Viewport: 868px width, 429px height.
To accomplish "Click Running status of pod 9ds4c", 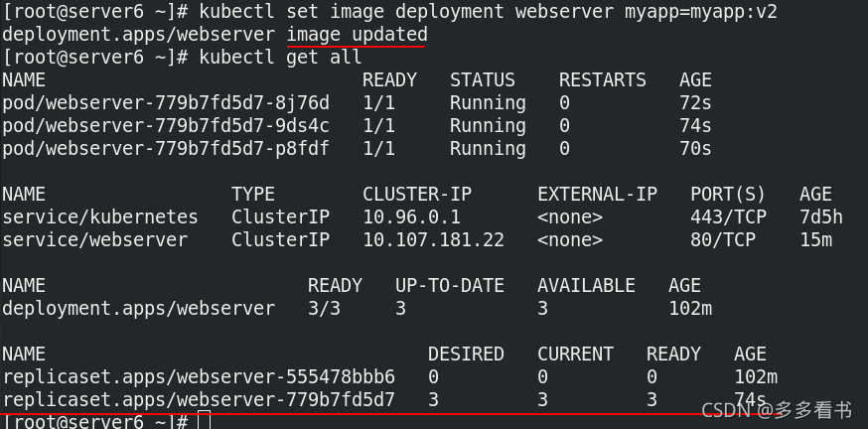I will pyautogui.click(x=488, y=126).
